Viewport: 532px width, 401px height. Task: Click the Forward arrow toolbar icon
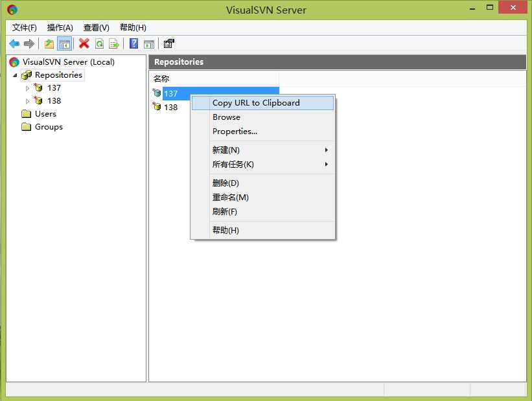(x=29, y=44)
